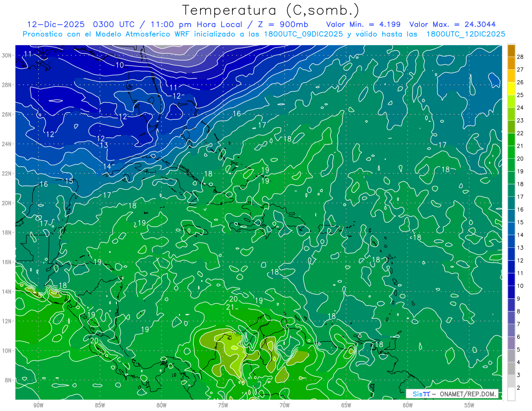Click 'Valor Max. = 24.3044' text
Viewport: 532px width, 411px height.
click(453, 24)
